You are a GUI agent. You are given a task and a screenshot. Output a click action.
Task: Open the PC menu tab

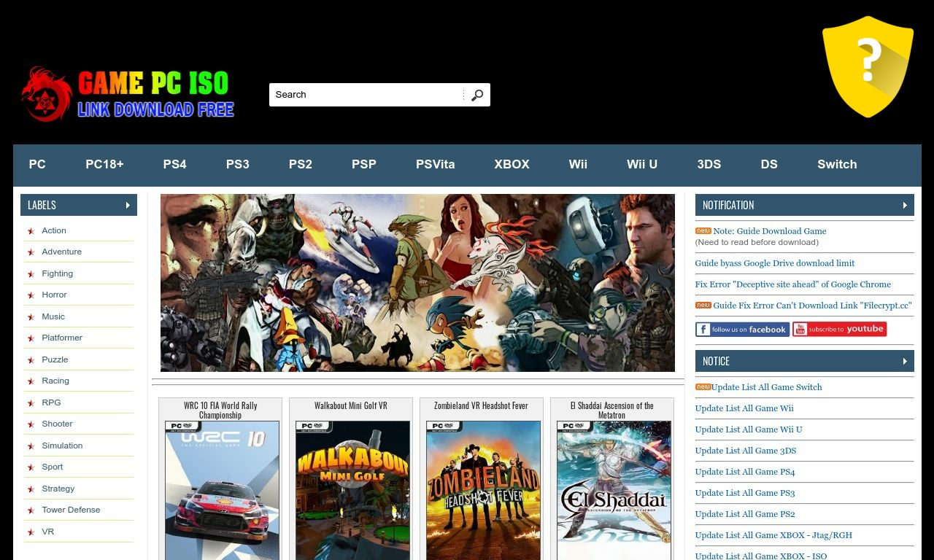(37, 165)
